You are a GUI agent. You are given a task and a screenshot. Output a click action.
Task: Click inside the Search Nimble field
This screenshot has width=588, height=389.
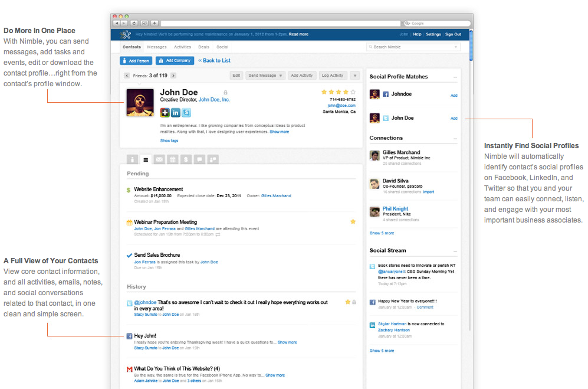[x=413, y=47]
